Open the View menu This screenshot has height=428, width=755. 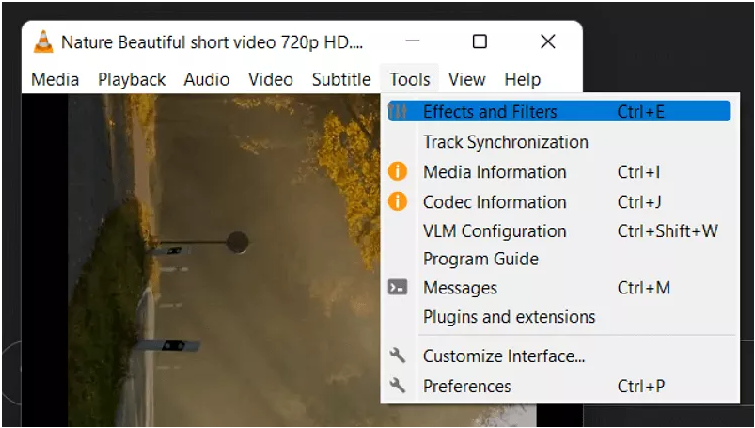[x=467, y=79]
